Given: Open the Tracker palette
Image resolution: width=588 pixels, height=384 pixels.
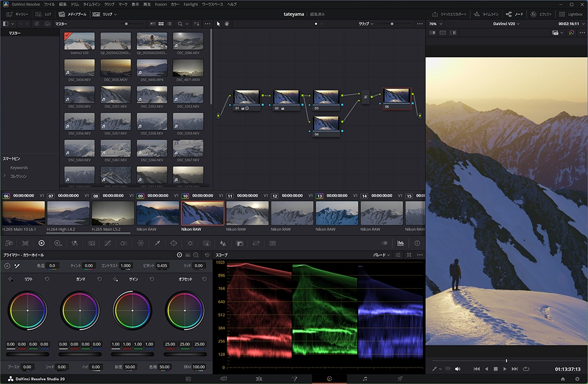Looking at the screenshot, I should point(190,243).
